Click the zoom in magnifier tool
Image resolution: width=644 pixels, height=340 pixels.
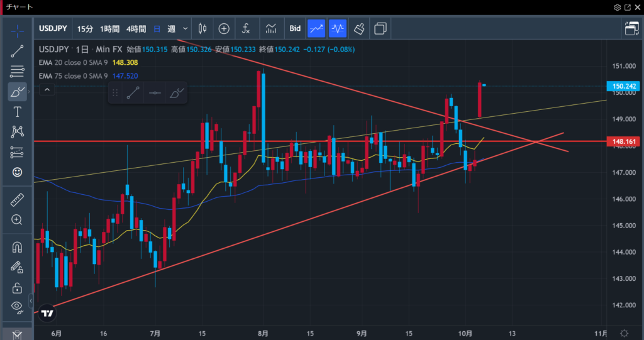17,220
